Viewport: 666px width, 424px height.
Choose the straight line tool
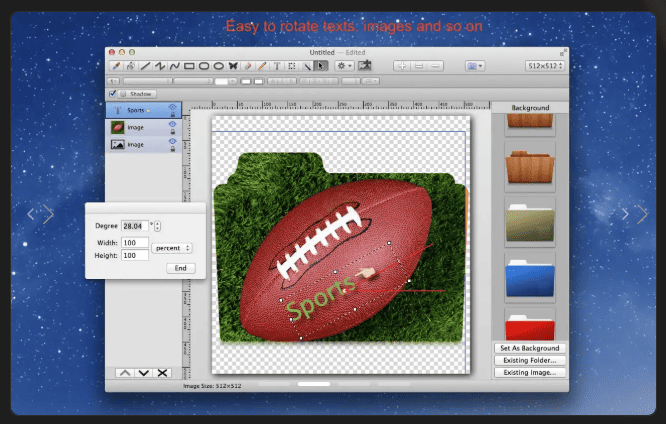pyautogui.click(x=145, y=66)
